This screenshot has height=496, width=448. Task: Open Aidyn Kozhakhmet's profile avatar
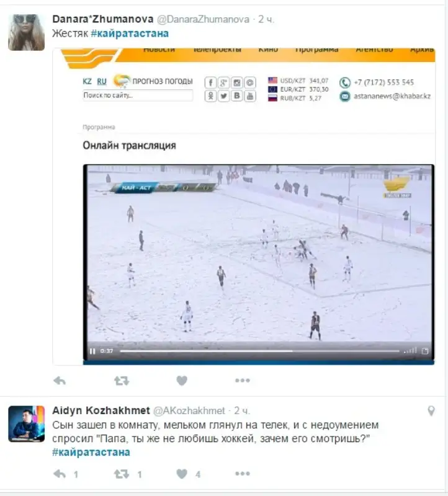[x=26, y=424]
